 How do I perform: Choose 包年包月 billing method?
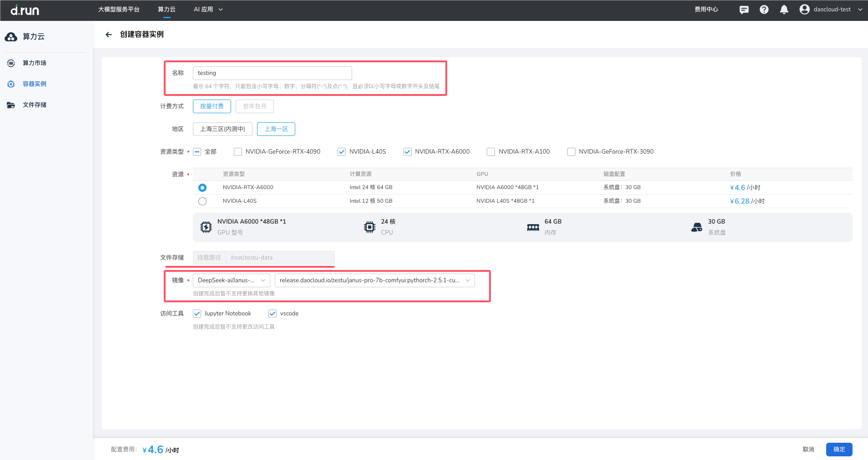[x=255, y=106]
